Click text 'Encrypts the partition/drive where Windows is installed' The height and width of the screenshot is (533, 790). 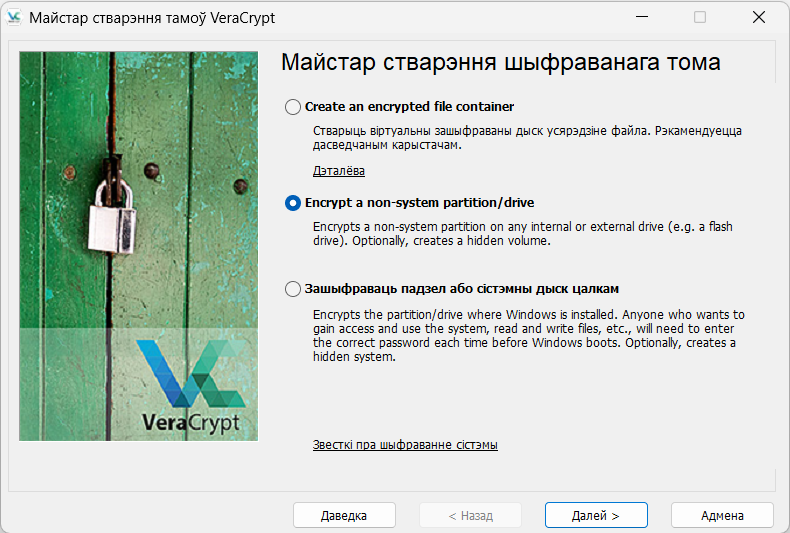coord(466,315)
